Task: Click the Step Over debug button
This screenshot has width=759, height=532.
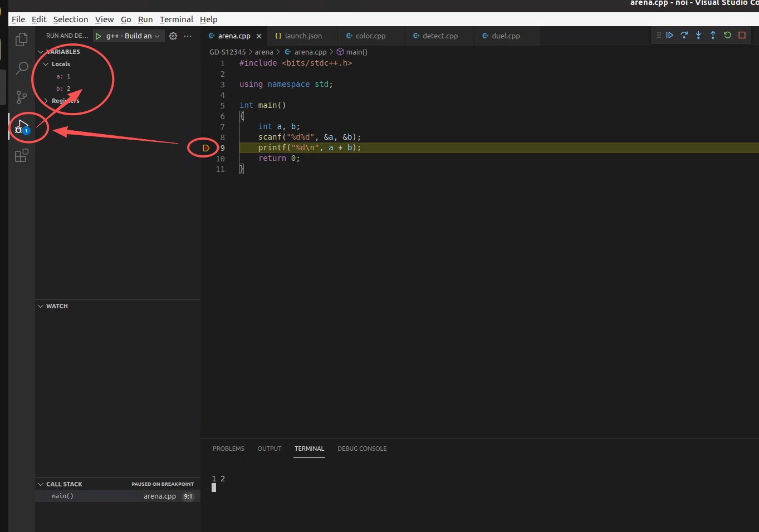Action: 684,35
